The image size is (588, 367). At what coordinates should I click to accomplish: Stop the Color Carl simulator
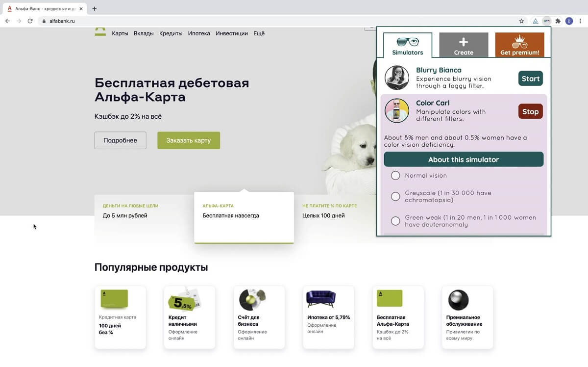[530, 111]
